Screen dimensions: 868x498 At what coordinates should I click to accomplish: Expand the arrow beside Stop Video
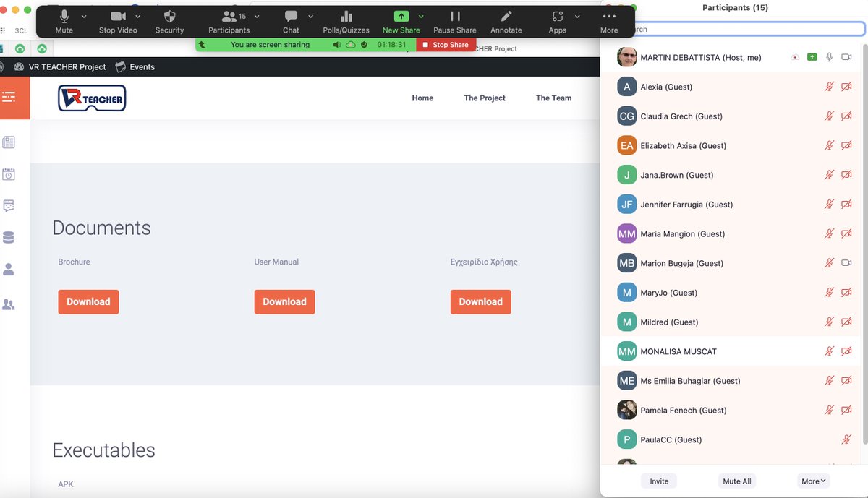[x=138, y=16]
